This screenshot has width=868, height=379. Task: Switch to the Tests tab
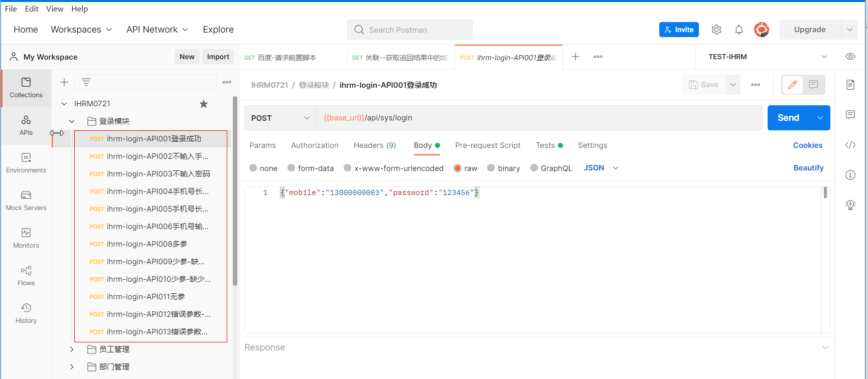(x=549, y=145)
